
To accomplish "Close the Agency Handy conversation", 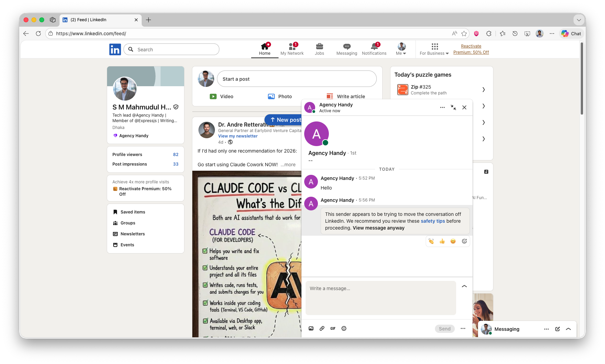I will [x=464, y=107].
